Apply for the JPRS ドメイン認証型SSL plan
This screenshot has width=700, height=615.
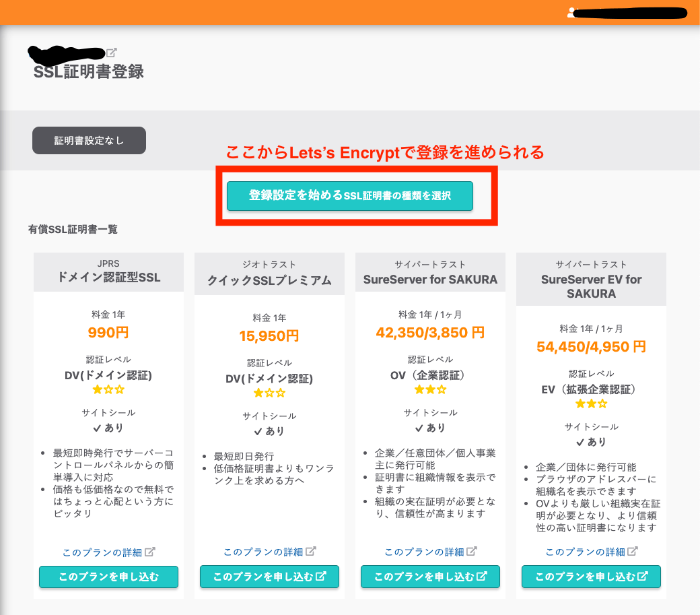tap(108, 577)
